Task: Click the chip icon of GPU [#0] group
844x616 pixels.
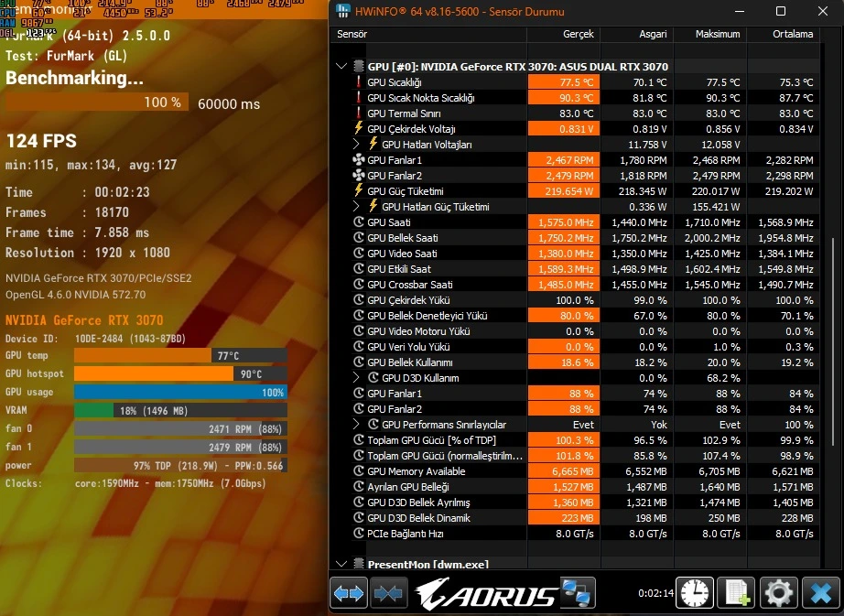Action: (x=359, y=66)
